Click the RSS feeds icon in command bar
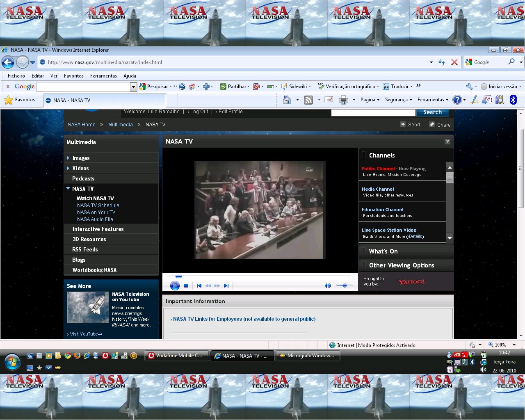Screen dimensions: 525x420 click(x=308, y=100)
